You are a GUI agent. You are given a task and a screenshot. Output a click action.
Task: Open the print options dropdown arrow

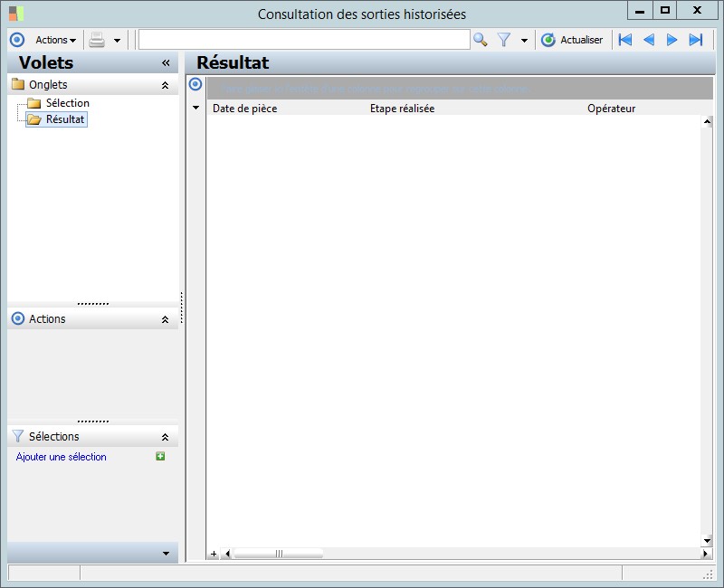click(x=118, y=41)
